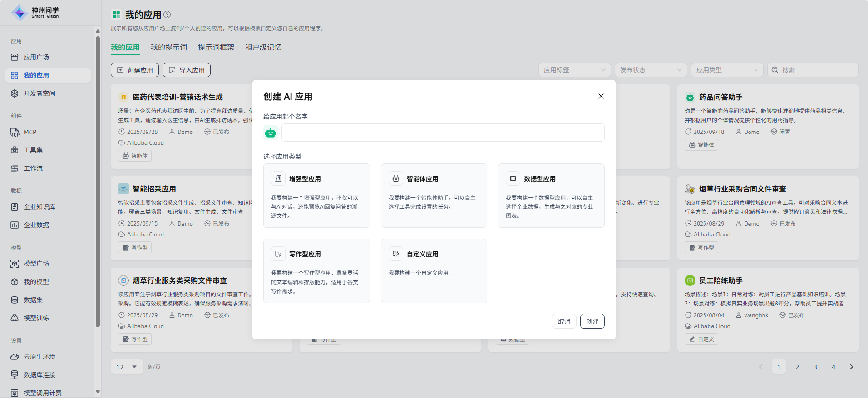Image resolution: width=868 pixels, height=398 pixels.
Task: Switch to the 租户级记忆 tab
Action: coord(263,47)
